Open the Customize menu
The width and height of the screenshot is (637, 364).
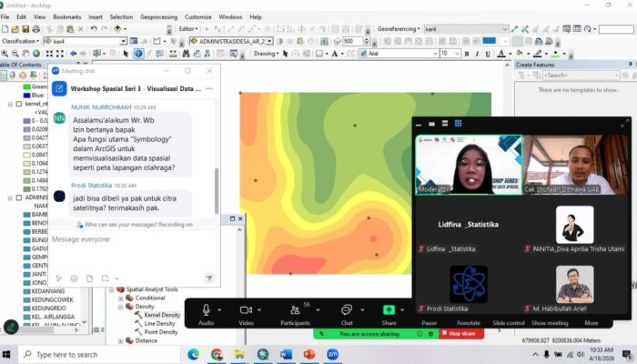[x=198, y=17]
